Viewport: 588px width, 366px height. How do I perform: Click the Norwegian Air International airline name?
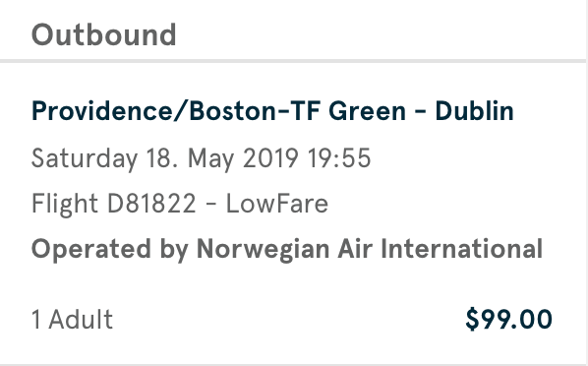[x=370, y=249]
